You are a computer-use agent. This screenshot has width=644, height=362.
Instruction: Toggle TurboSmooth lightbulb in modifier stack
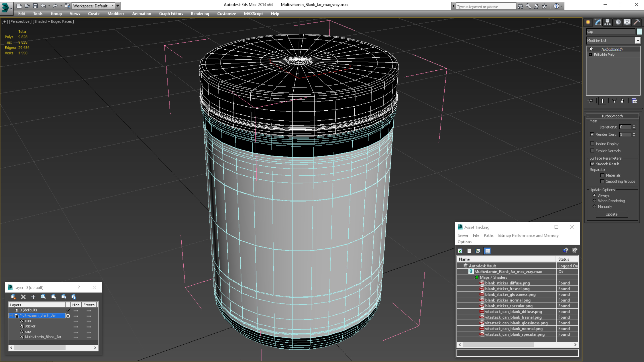point(591,49)
